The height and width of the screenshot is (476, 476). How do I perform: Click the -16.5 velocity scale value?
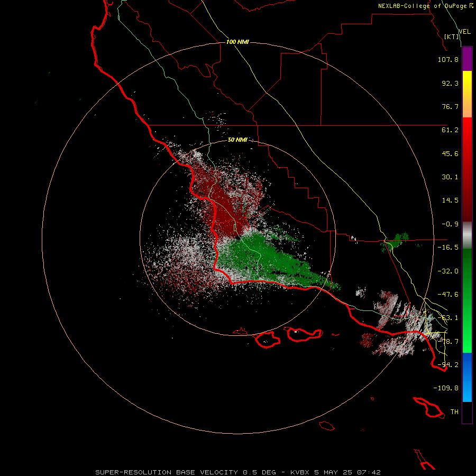click(448, 248)
